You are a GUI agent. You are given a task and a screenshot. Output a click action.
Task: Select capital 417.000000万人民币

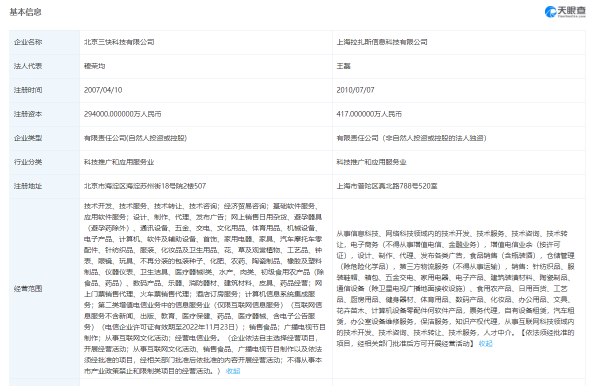tap(369, 114)
